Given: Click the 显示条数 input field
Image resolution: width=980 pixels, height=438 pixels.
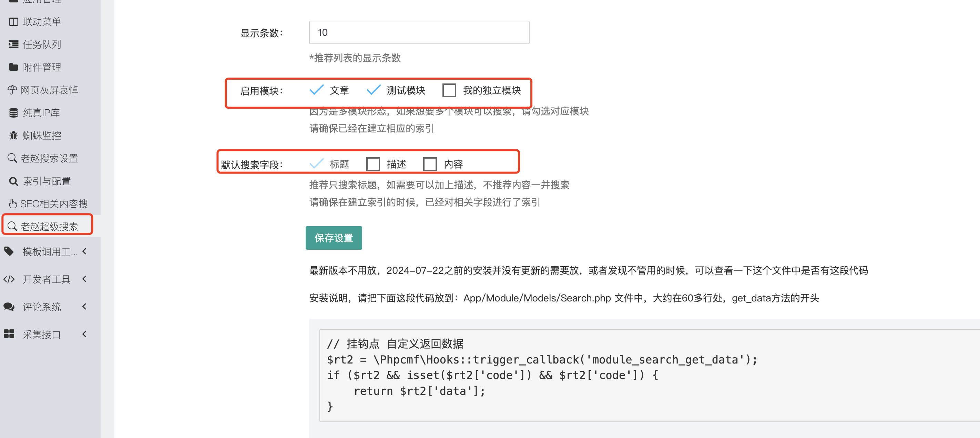Looking at the screenshot, I should coord(419,32).
